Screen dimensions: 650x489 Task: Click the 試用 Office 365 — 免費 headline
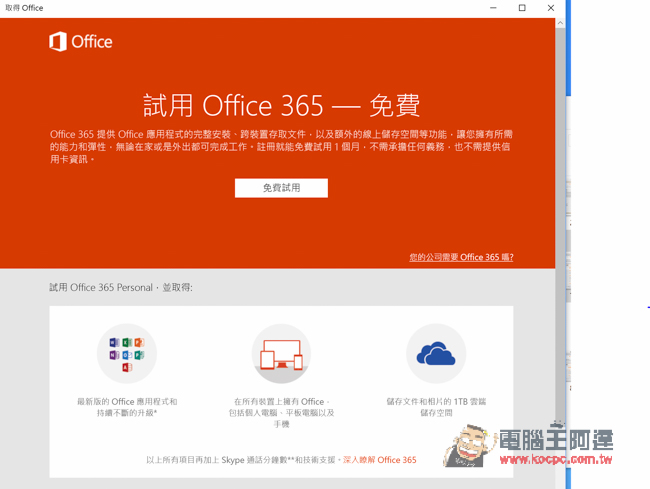pos(281,105)
